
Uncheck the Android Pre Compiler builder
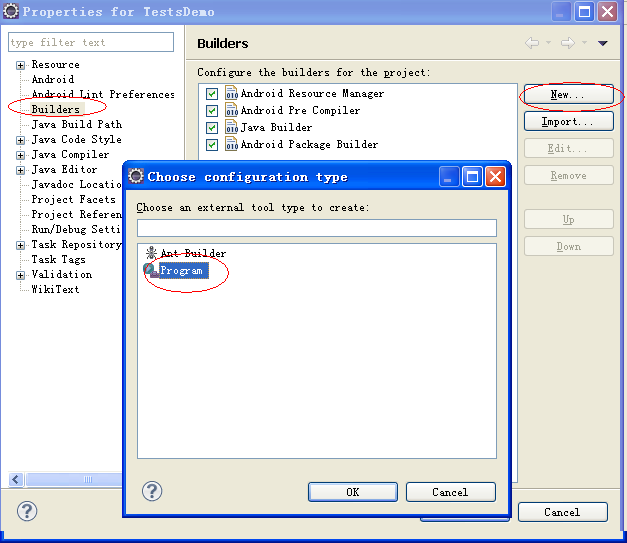tap(212, 111)
